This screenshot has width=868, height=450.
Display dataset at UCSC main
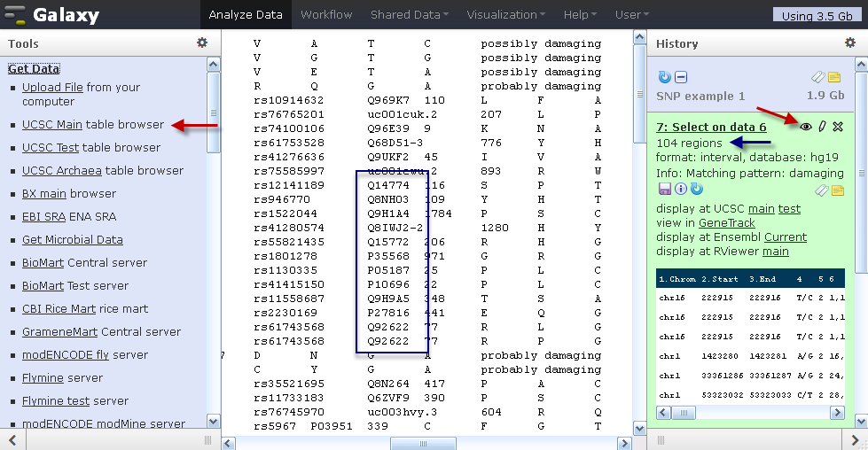tap(761, 209)
